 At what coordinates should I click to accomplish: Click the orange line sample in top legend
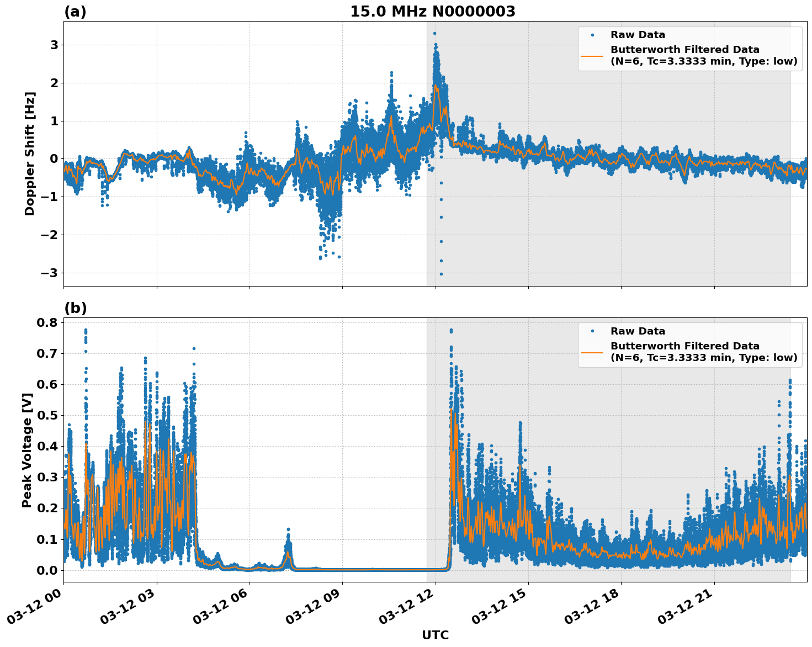[592, 56]
